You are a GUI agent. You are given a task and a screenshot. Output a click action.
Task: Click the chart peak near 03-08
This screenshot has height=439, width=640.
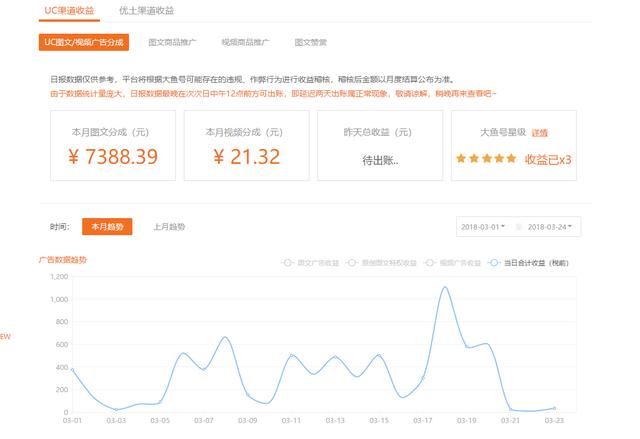tap(225, 337)
